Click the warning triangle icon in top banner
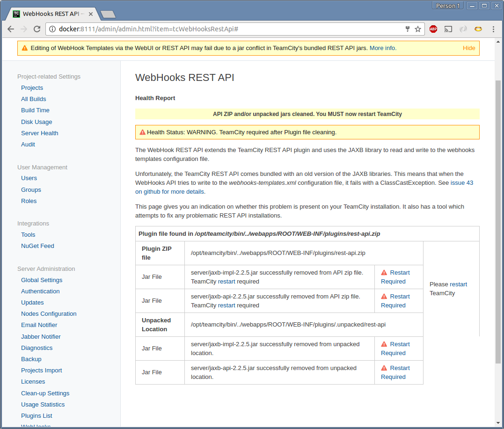This screenshot has width=504, height=429. tap(24, 48)
